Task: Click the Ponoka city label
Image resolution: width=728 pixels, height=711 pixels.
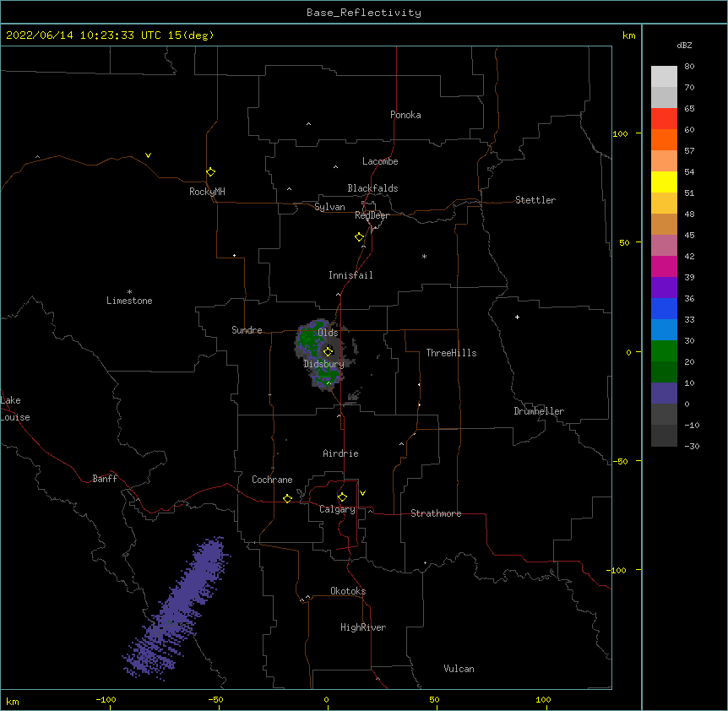Action: (x=405, y=115)
